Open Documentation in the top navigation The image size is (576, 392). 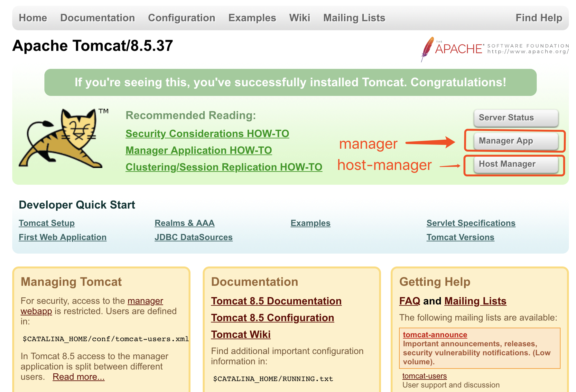[98, 18]
